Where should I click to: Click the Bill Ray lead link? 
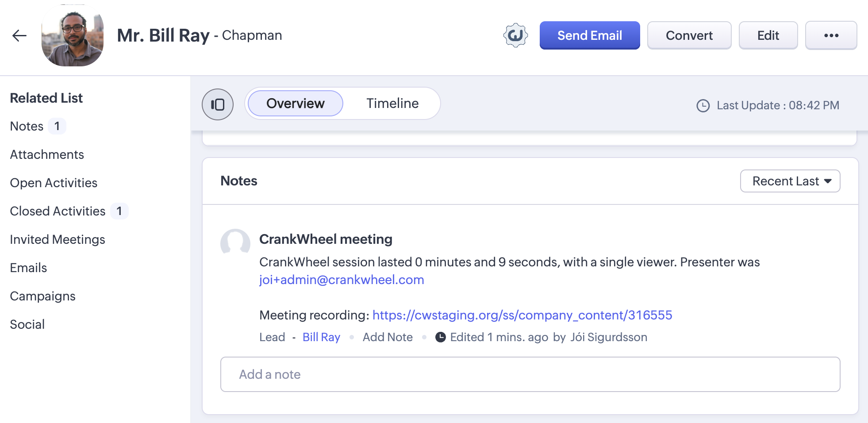click(321, 337)
